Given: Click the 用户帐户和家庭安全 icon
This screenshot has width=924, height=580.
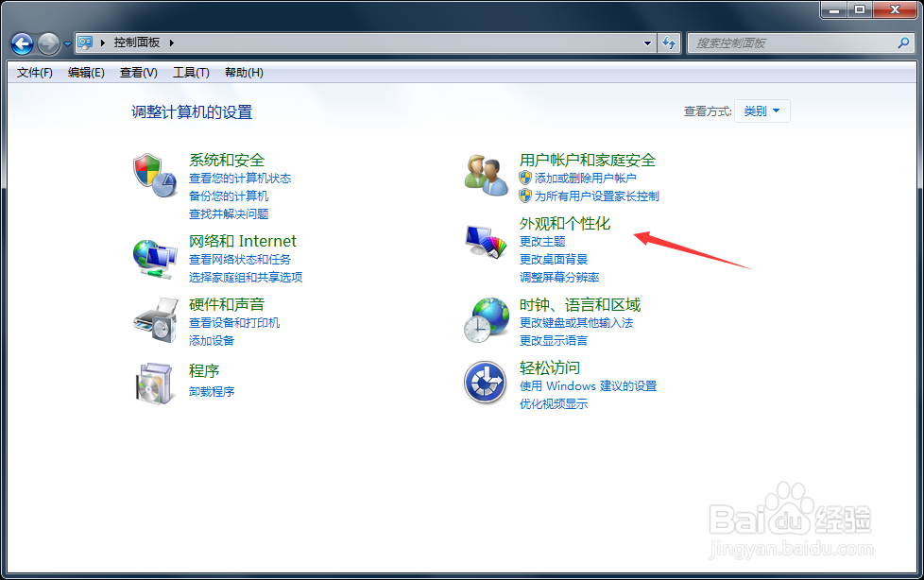Looking at the screenshot, I should (x=485, y=175).
